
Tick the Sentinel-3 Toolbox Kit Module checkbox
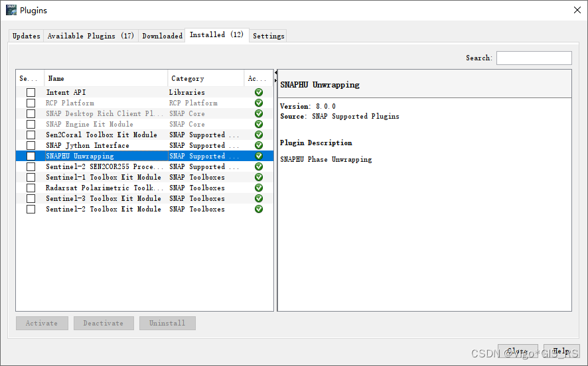pyautogui.click(x=31, y=198)
